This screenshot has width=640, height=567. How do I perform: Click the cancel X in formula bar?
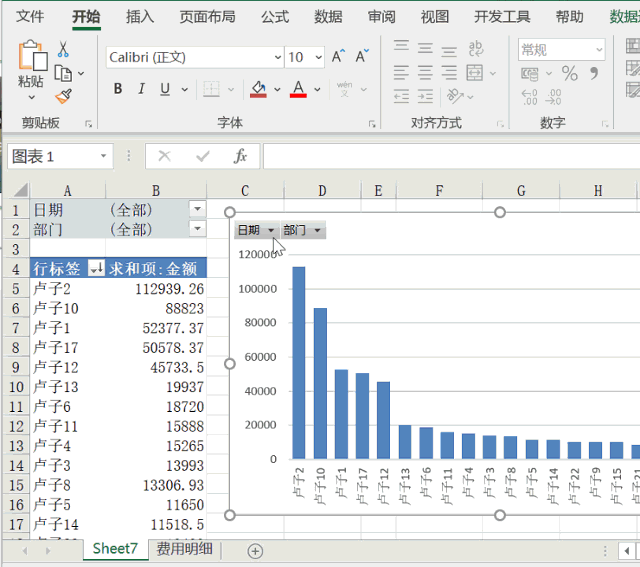click(164, 156)
